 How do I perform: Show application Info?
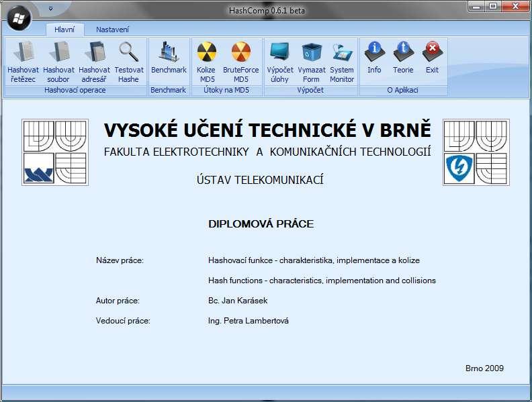pos(374,58)
